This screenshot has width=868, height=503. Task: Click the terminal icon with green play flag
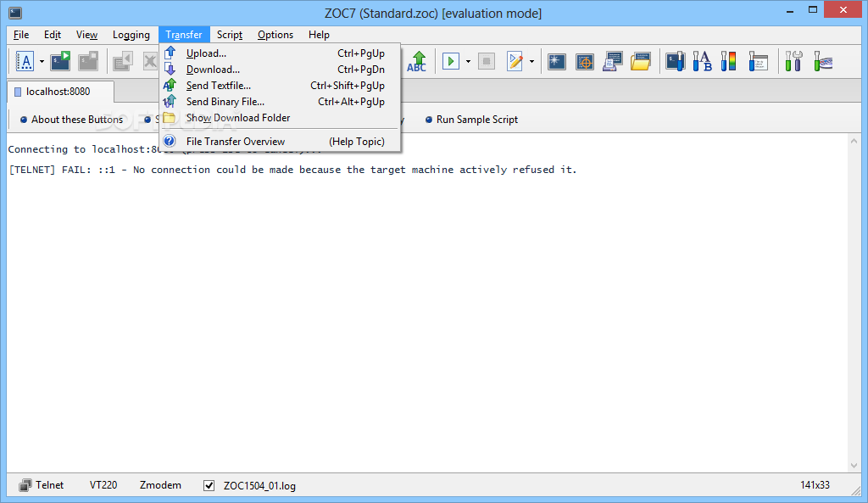click(x=60, y=61)
